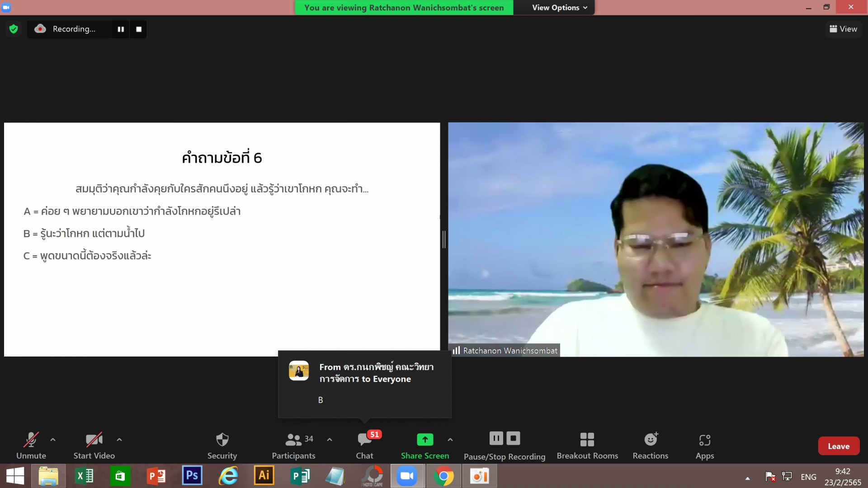Click the network tray icon
The width and height of the screenshot is (868, 488).
coord(787,476)
